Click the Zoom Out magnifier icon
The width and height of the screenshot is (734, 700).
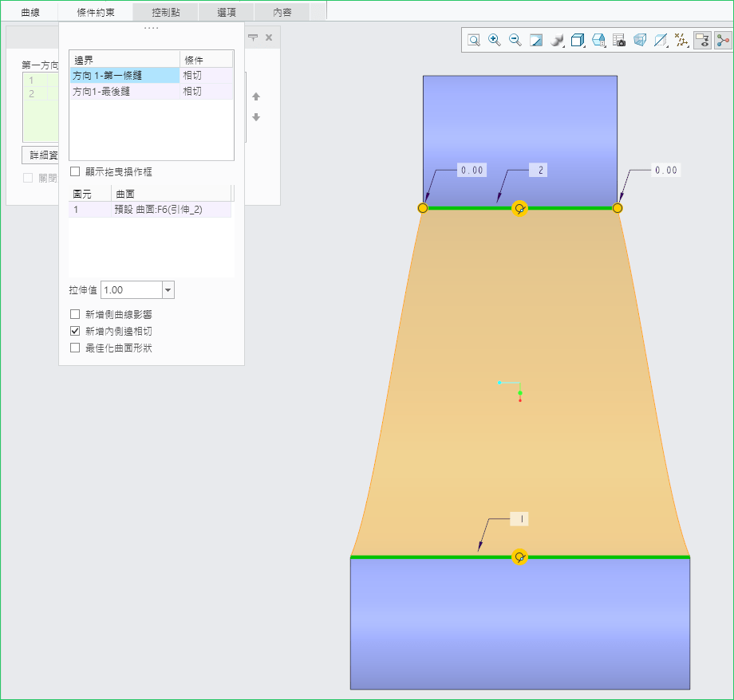click(515, 40)
